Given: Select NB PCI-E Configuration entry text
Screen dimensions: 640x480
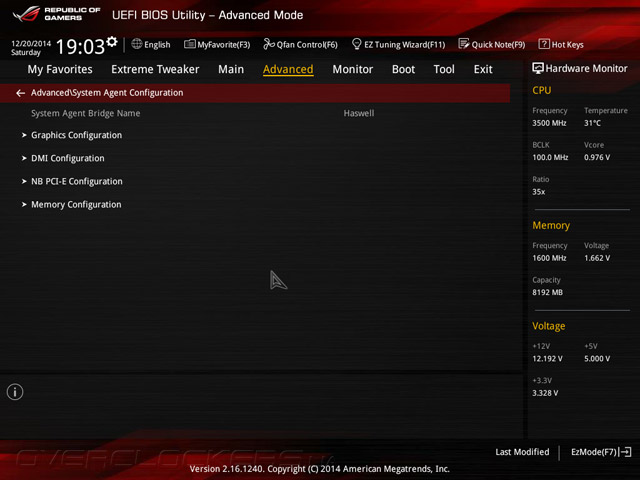Looking at the screenshot, I should coord(77,181).
